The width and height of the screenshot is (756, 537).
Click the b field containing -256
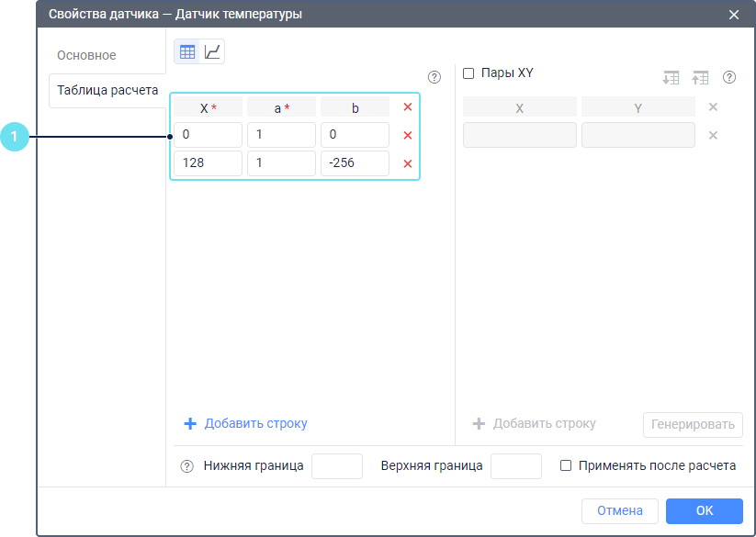[x=355, y=163]
